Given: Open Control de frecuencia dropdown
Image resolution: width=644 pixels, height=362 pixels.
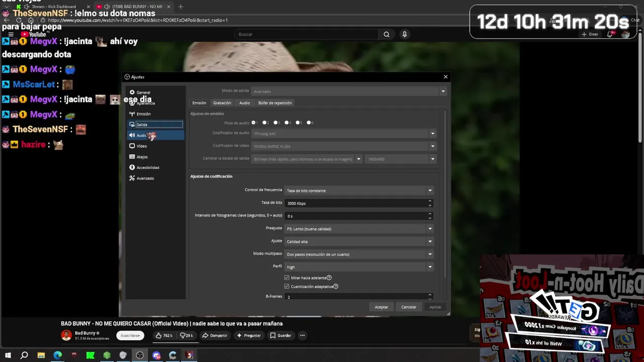Looking at the screenshot, I should click(359, 191).
